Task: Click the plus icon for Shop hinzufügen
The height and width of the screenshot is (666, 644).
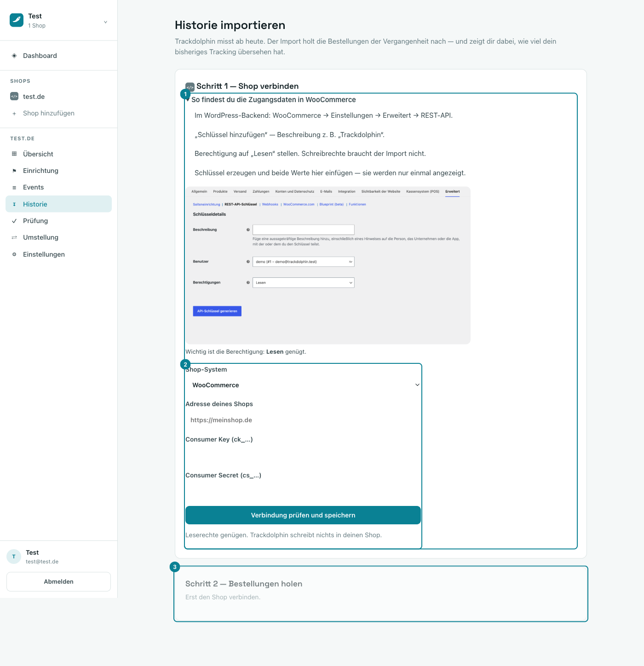Action: click(x=14, y=114)
